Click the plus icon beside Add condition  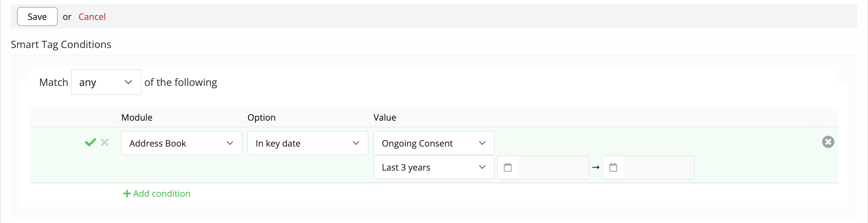[x=127, y=194]
